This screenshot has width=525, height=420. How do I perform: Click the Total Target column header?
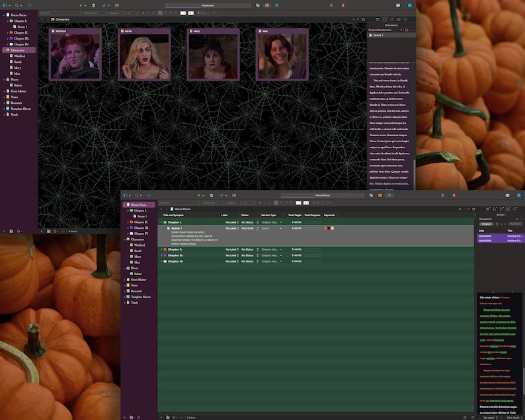(295, 216)
